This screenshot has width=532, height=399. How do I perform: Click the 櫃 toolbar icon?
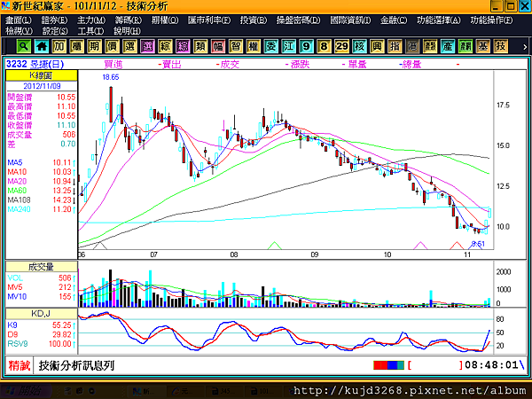(76, 46)
